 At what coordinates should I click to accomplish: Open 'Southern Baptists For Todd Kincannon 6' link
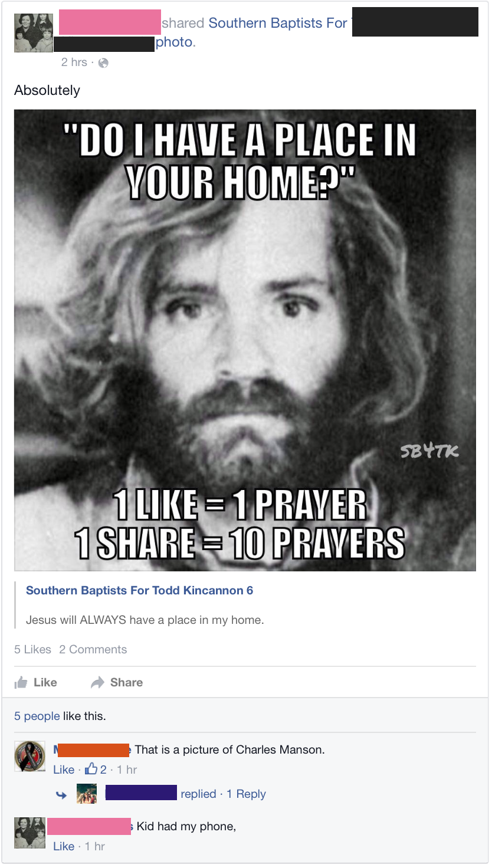[140, 590]
